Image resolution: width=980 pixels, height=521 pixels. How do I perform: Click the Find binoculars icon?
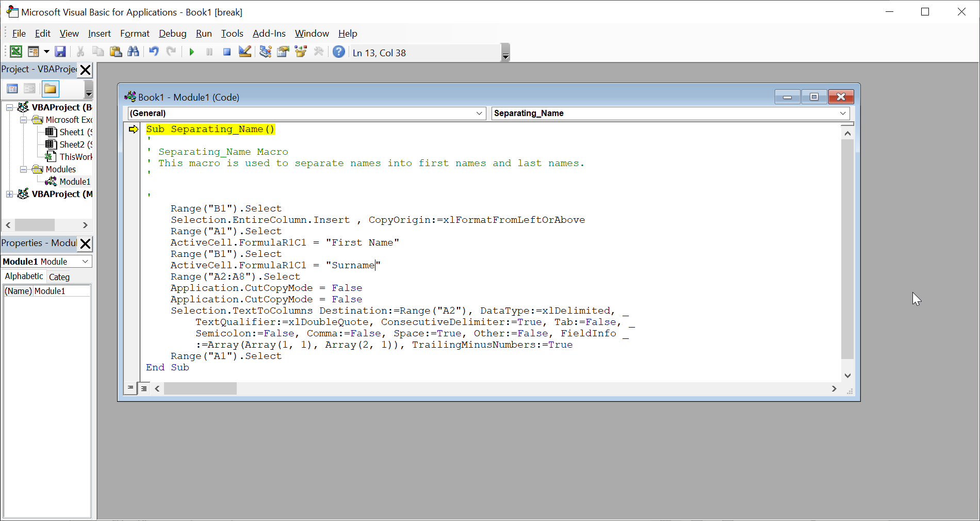(x=133, y=52)
